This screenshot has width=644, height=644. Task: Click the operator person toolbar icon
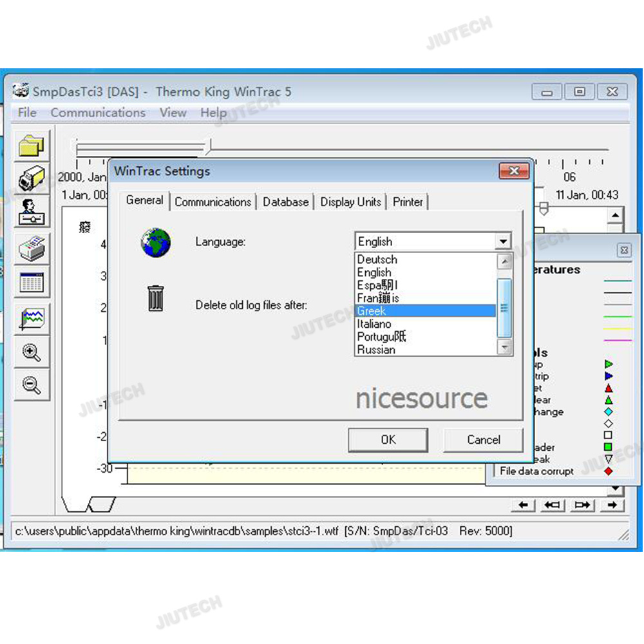point(32,211)
